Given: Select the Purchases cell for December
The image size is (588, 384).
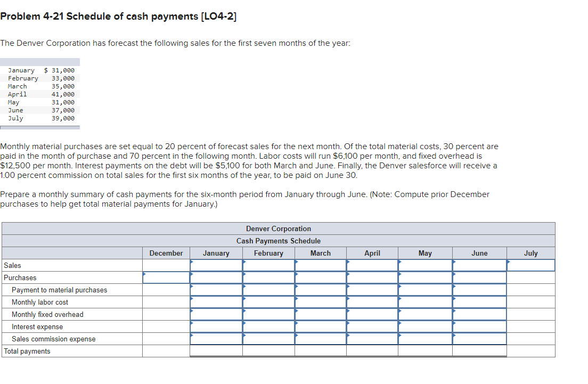Looking at the screenshot, I should [166, 277].
